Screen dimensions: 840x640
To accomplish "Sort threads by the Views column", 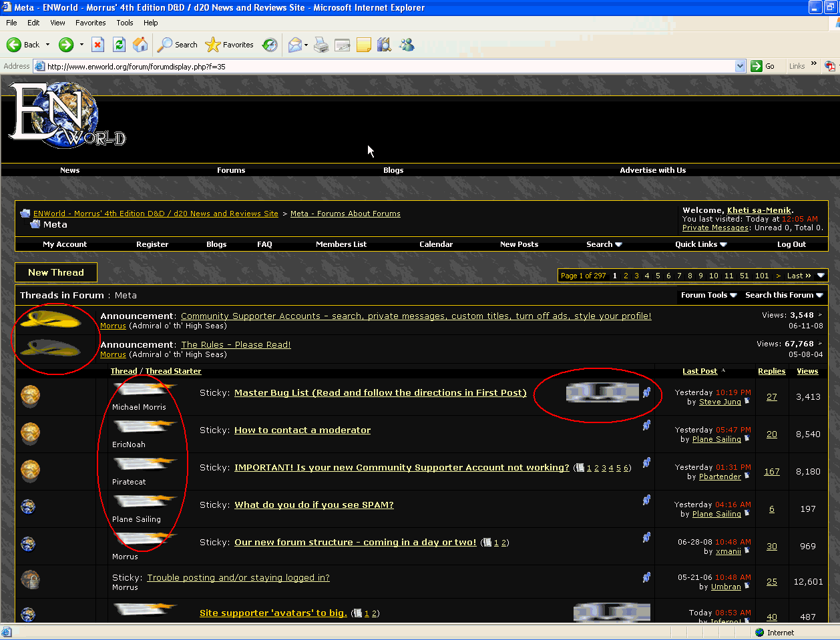I will (x=807, y=371).
